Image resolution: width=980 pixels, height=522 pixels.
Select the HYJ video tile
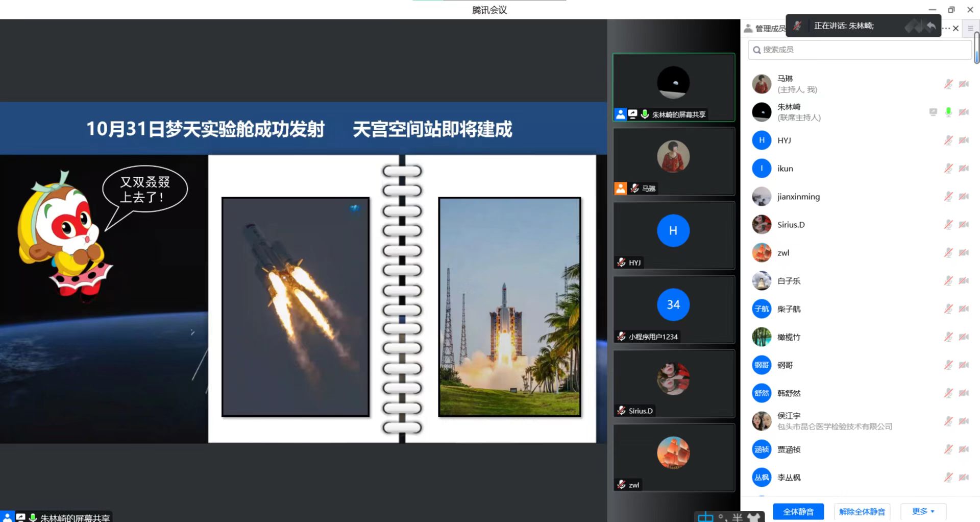point(674,235)
